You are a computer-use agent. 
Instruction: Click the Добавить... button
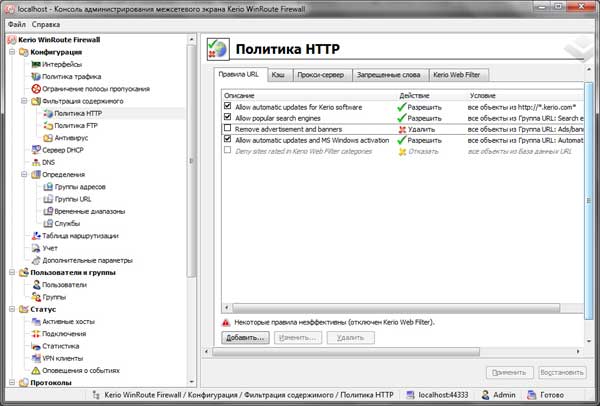click(245, 338)
